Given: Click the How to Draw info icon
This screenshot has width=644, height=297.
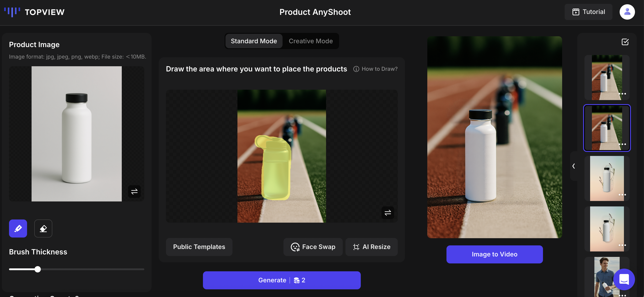Looking at the screenshot, I should (x=356, y=69).
